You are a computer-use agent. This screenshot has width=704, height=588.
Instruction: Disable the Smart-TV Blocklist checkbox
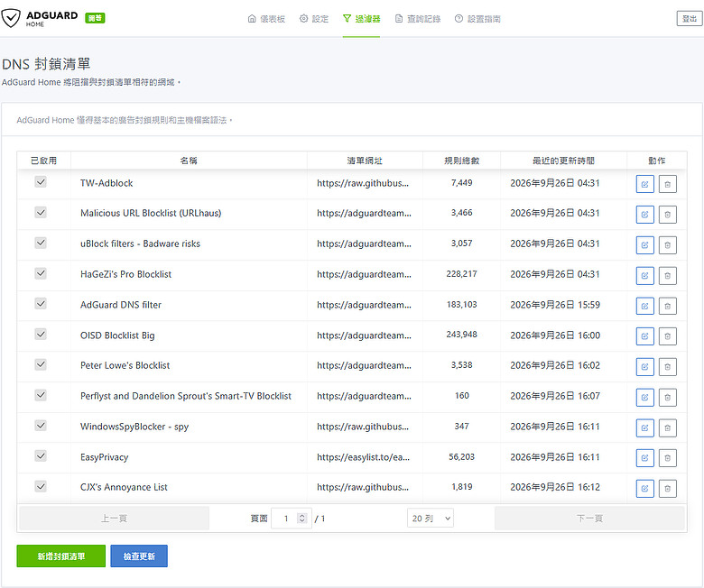click(x=41, y=395)
